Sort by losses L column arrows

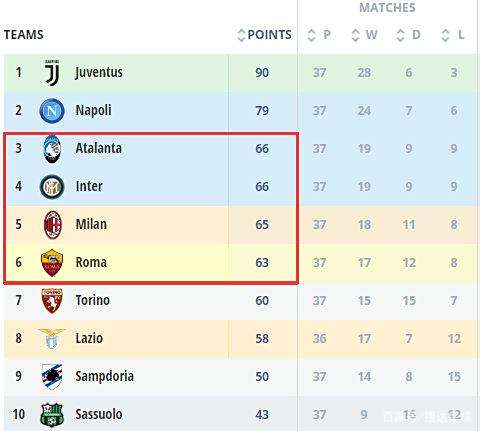tap(446, 35)
